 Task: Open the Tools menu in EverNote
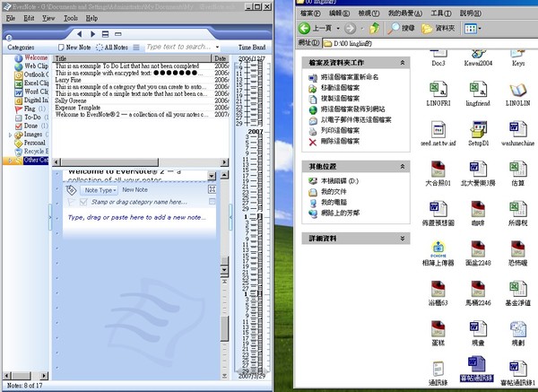click(x=71, y=18)
